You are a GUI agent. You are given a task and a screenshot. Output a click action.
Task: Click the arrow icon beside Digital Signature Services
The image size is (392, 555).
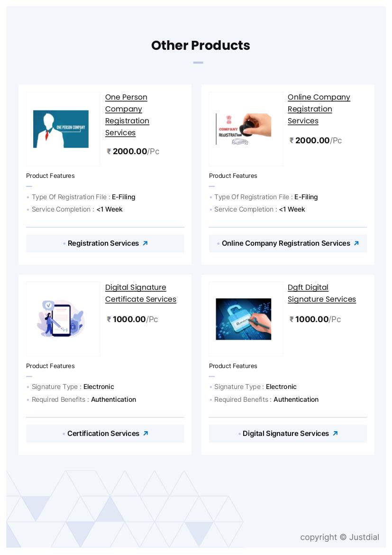tap(335, 434)
